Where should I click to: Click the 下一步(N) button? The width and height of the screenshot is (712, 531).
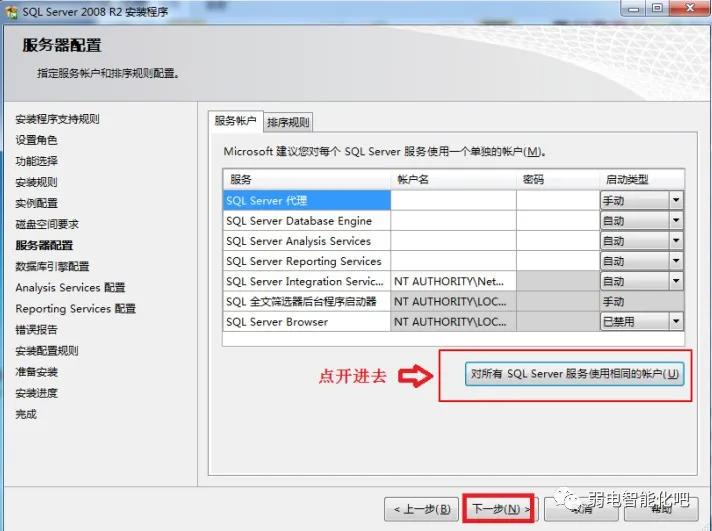tap(498, 509)
